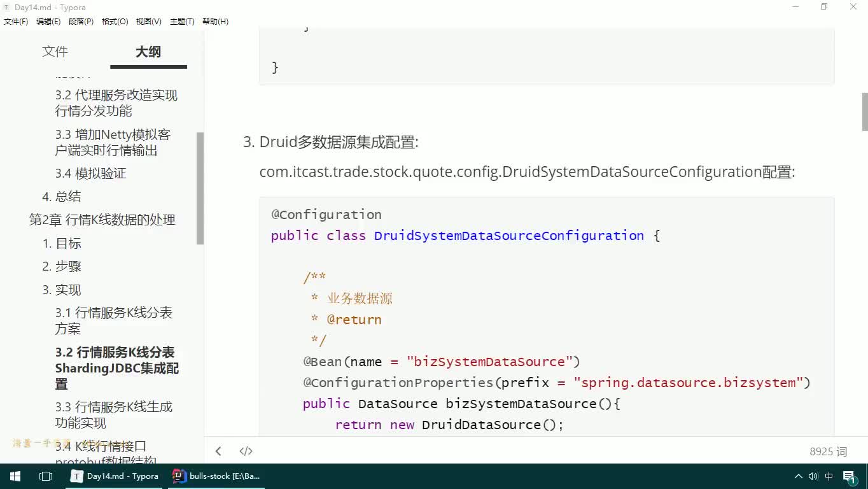Open the Windows Start menu

pos(15,476)
